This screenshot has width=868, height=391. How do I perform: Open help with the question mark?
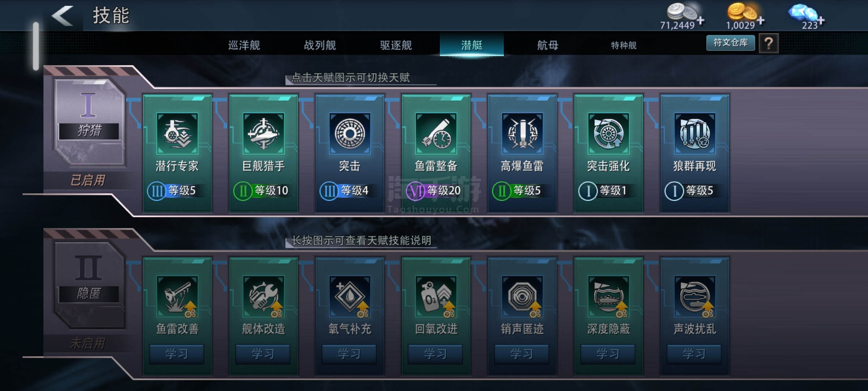769,43
